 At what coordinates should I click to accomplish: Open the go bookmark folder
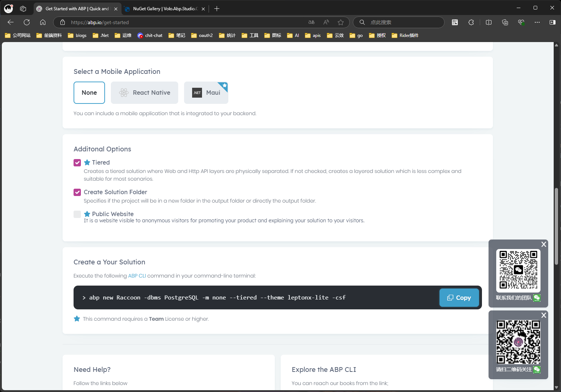[356, 35]
